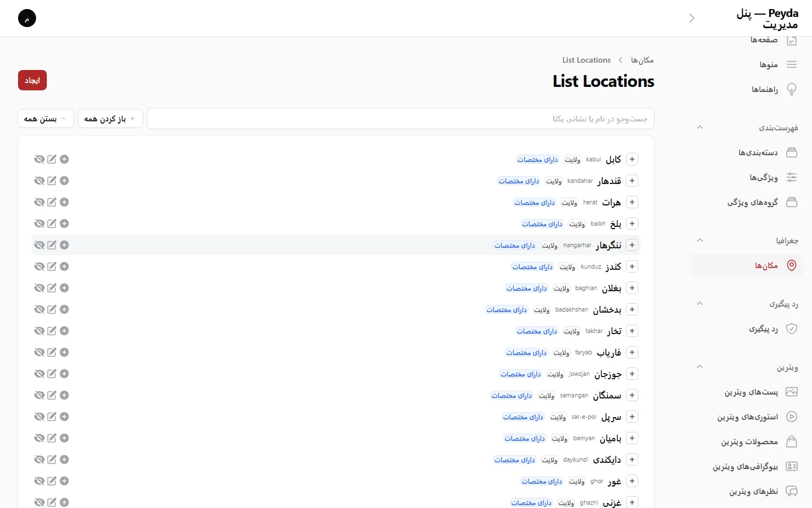Viewport: 812px width, 508px height.
Task: Click the add-child plus icon in the جوزجان row
Action: [x=64, y=374]
